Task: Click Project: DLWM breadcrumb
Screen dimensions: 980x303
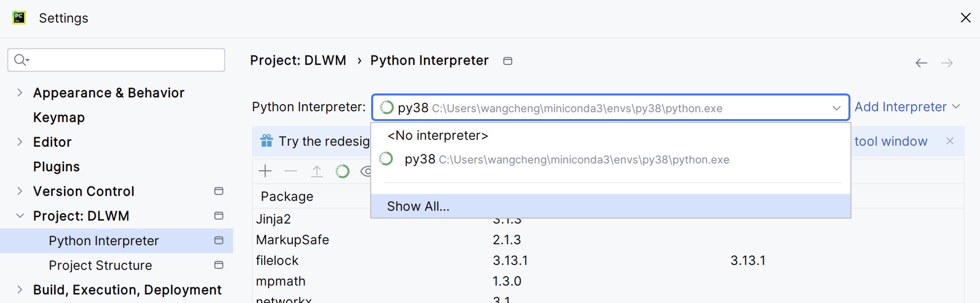Action: coord(298,60)
